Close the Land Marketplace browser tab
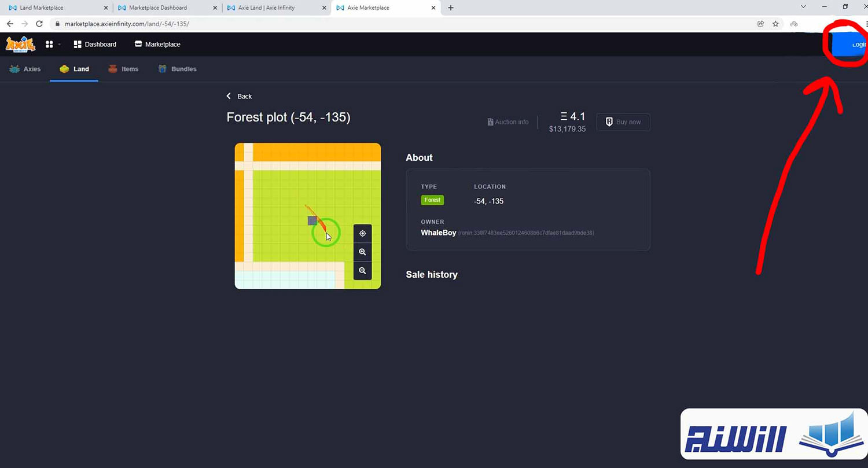Viewport: 868px width, 468px height. (106, 8)
